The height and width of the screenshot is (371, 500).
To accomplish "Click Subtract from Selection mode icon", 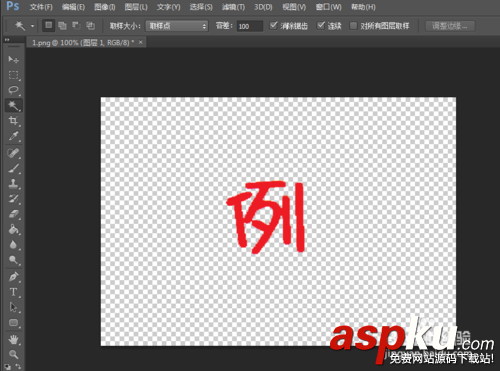I will click(76, 26).
